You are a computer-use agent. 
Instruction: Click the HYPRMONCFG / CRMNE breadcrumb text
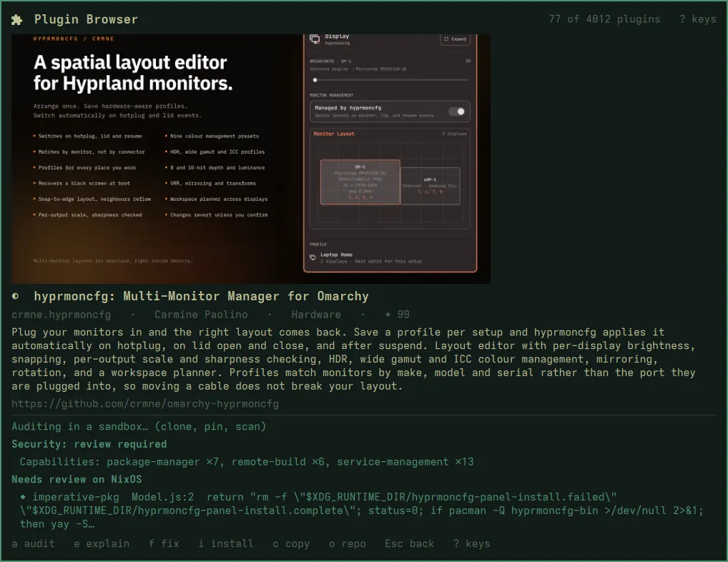74,39
